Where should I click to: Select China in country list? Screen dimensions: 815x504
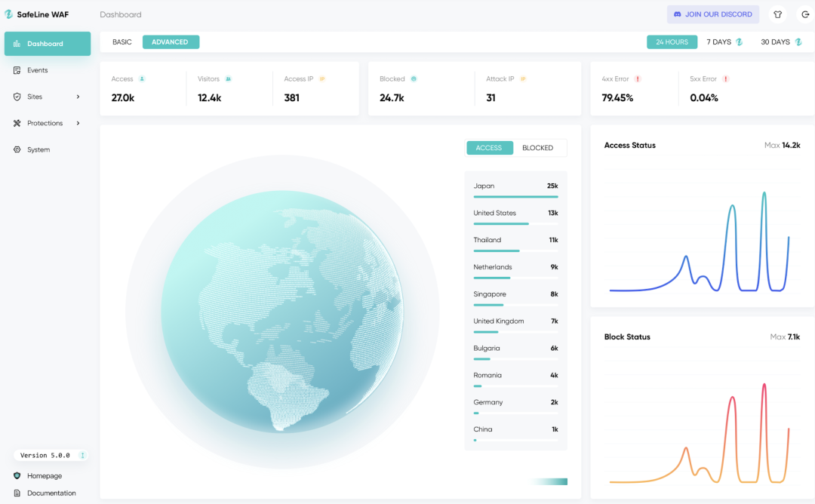click(515, 433)
